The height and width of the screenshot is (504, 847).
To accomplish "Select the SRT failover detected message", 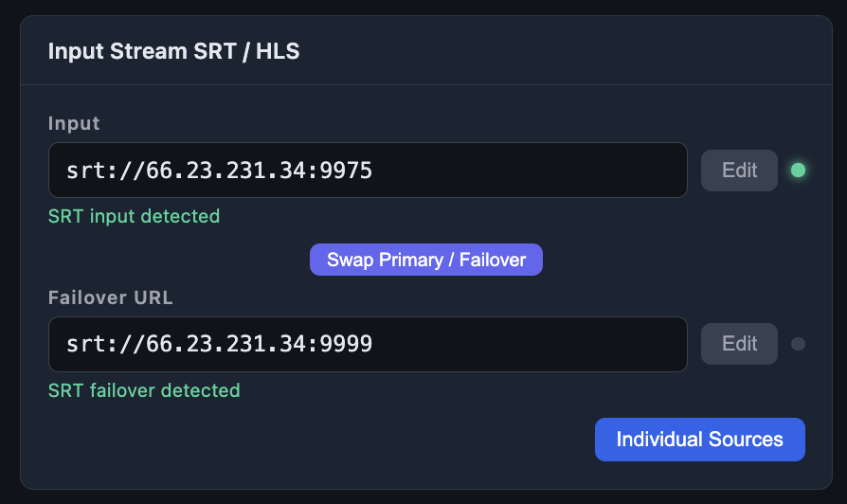I will [144, 390].
